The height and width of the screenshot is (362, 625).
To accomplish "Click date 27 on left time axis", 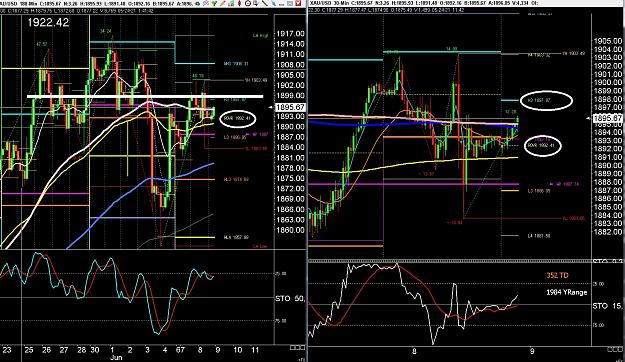I will 64,350.
